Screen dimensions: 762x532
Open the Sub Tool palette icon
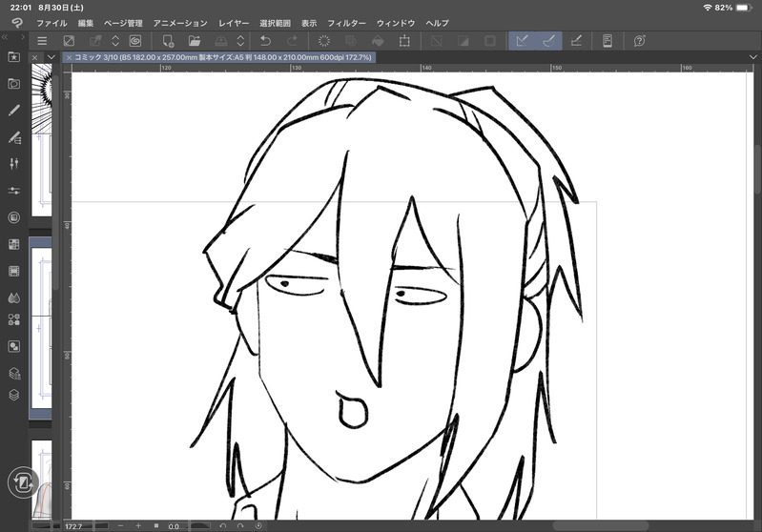click(14, 137)
